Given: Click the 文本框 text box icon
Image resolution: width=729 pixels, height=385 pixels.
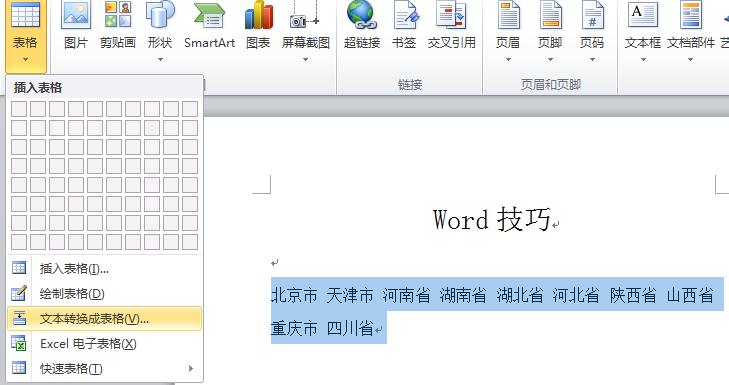Looking at the screenshot, I should coord(643,15).
